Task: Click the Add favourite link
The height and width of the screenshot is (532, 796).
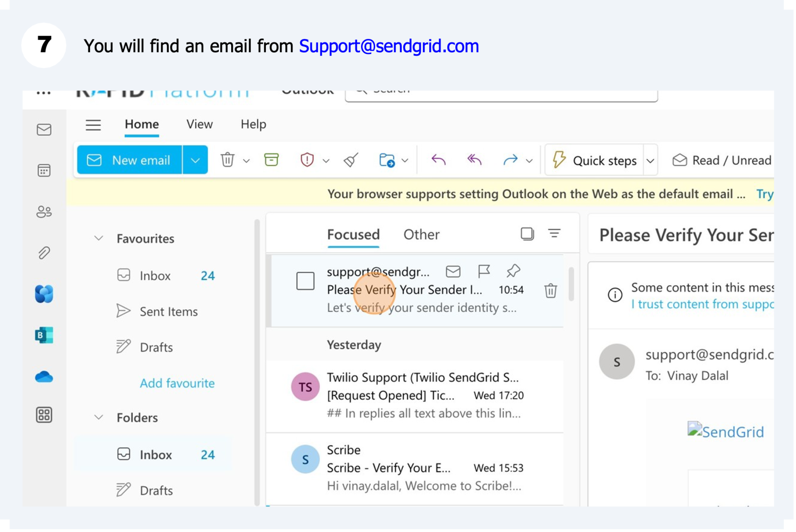Action: click(x=177, y=383)
